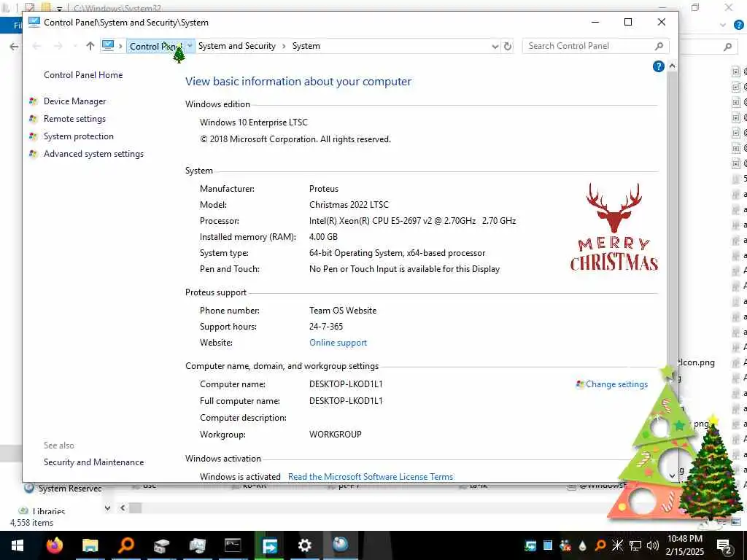Click the Up arrow navigation button
This screenshot has height=560, width=747.
click(x=90, y=46)
